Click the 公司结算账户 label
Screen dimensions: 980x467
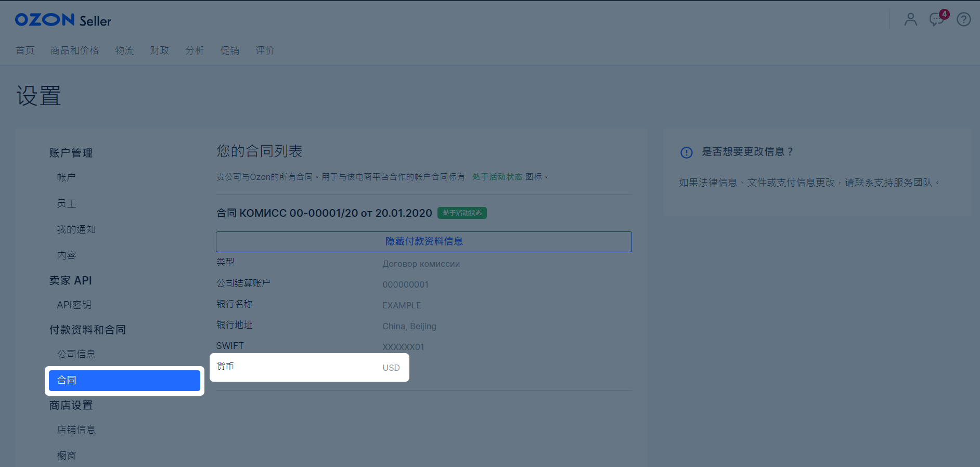coord(243,283)
